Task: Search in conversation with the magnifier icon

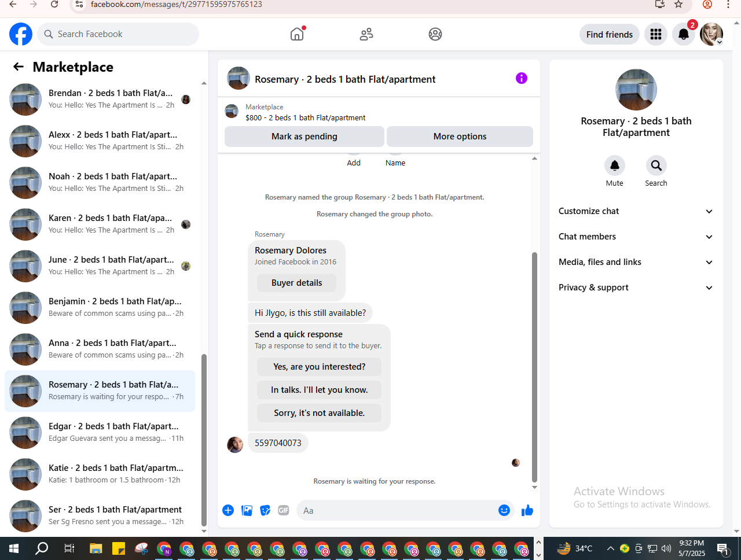Action: [x=656, y=165]
